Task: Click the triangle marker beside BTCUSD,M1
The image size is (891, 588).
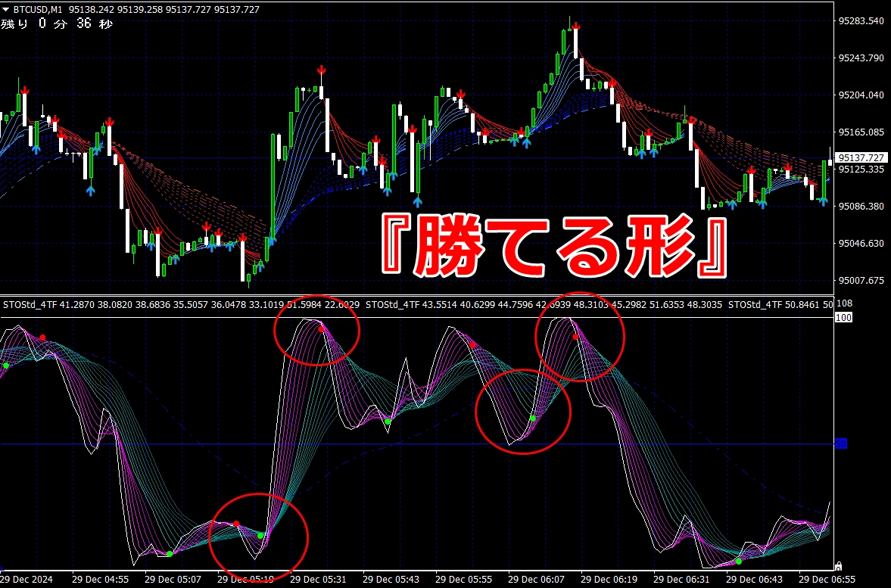Action: tap(6, 10)
